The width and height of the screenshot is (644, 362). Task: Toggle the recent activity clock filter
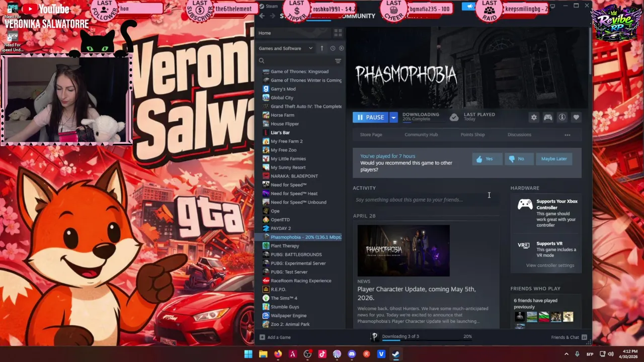click(333, 48)
